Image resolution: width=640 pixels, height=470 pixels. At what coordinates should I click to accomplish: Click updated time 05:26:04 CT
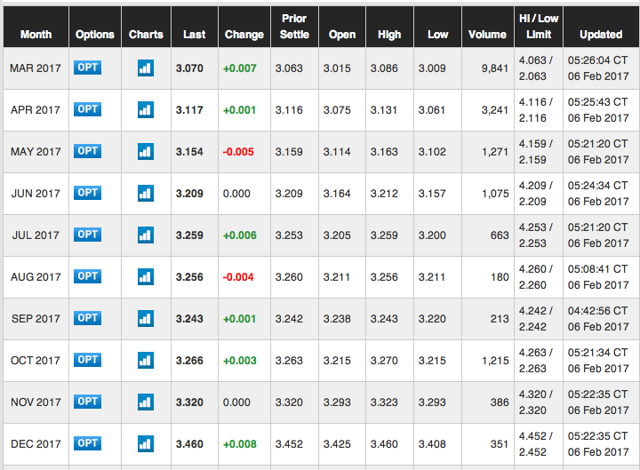(x=598, y=60)
